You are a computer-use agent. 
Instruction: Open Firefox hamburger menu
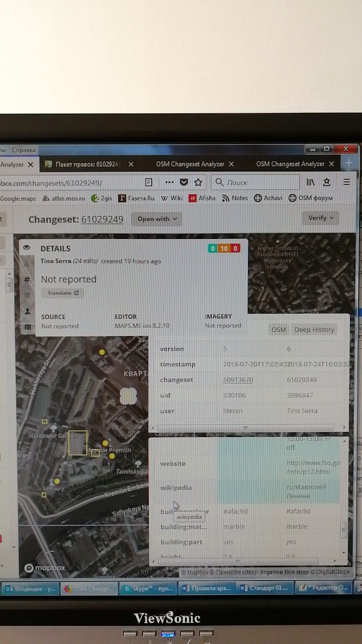click(x=346, y=182)
